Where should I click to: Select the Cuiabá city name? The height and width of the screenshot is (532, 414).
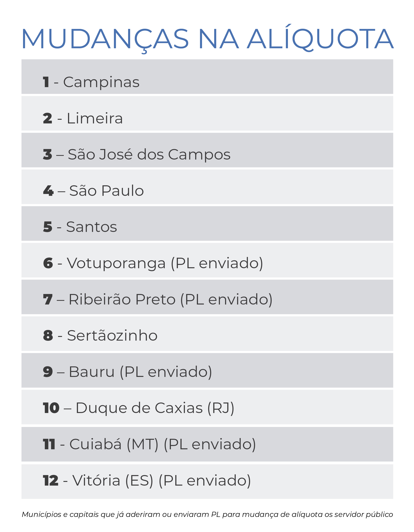pos(95,444)
